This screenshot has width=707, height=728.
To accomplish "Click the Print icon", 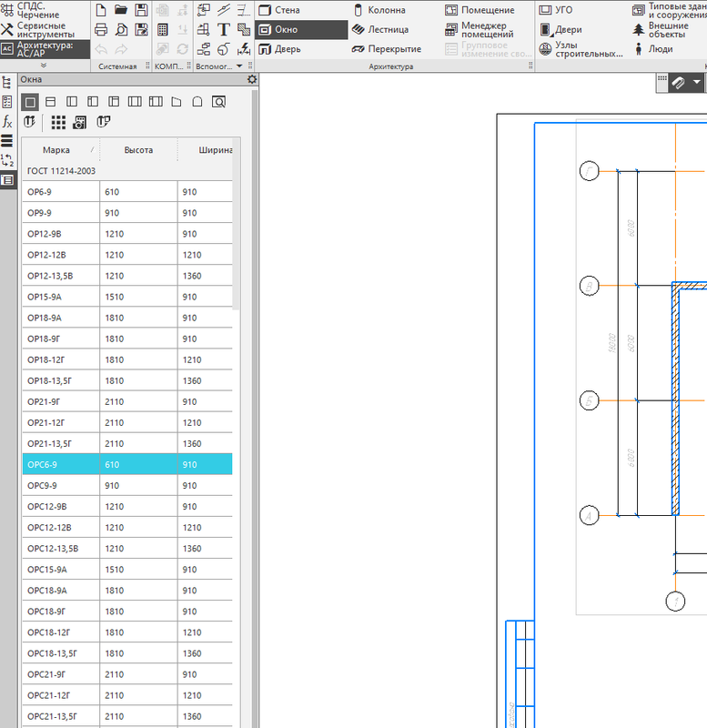I will [x=101, y=30].
